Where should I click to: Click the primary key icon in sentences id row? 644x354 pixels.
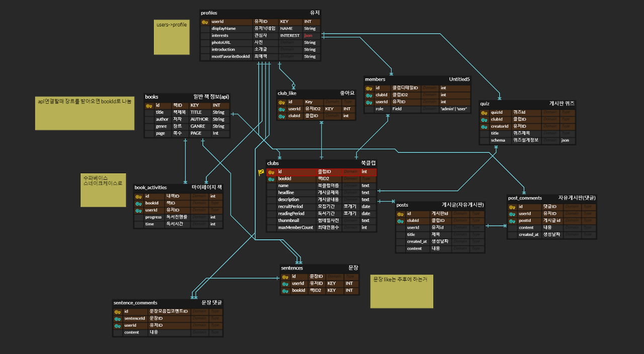click(285, 276)
